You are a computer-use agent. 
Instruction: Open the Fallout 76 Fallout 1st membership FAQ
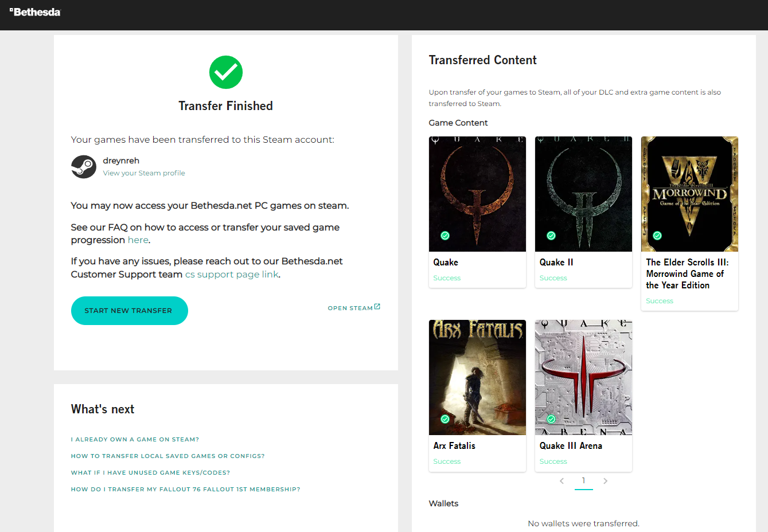[185, 490]
